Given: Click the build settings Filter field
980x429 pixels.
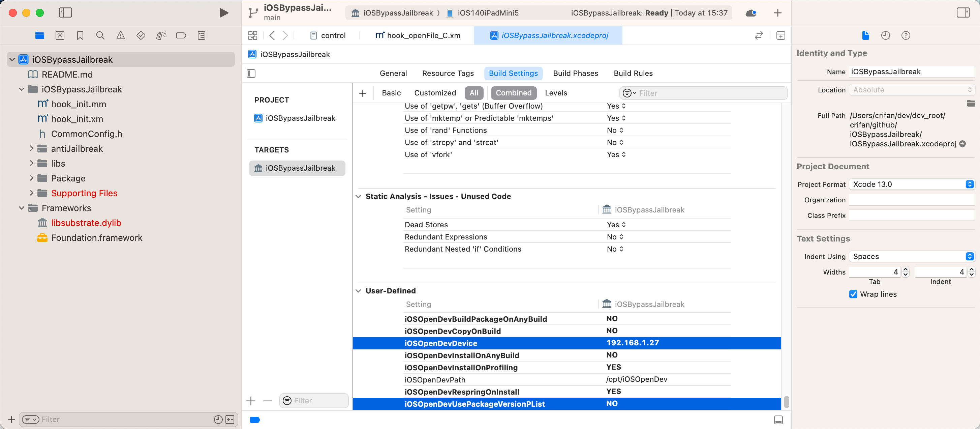Looking at the screenshot, I should (x=703, y=93).
